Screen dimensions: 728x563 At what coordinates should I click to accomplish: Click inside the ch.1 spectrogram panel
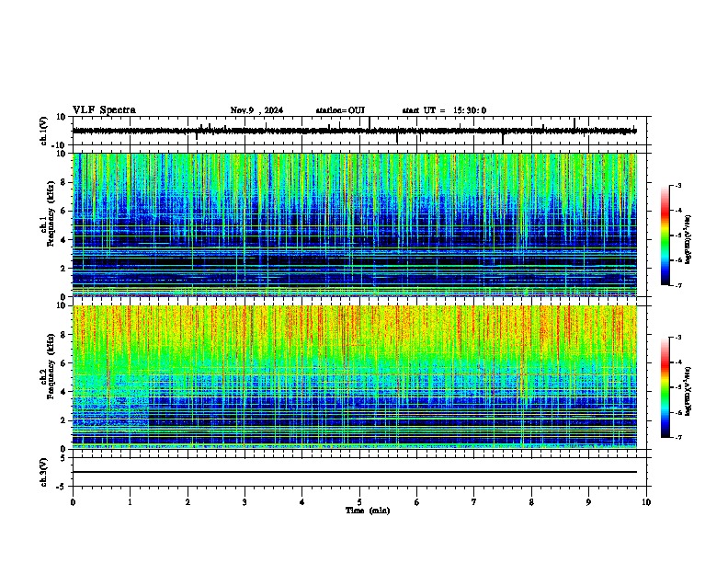pyautogui.click(x=355, y=224)
